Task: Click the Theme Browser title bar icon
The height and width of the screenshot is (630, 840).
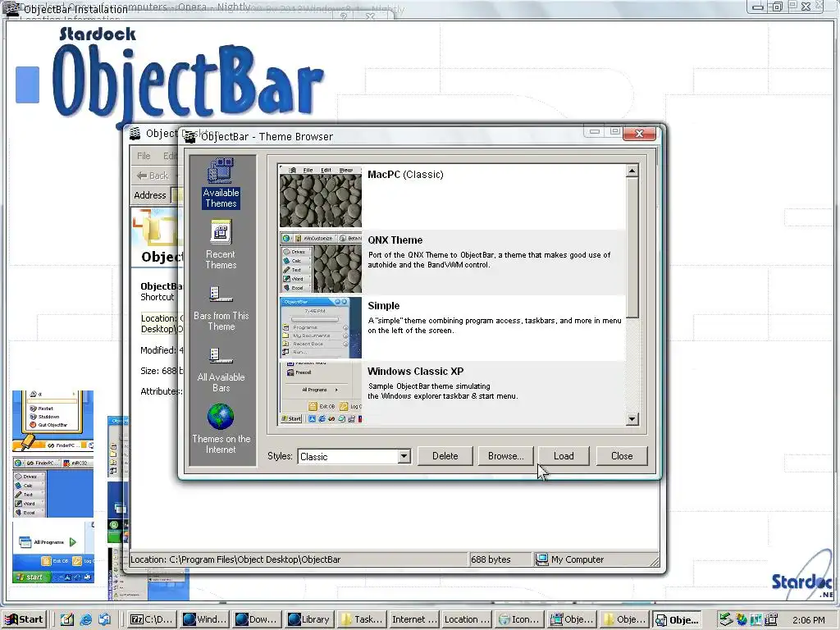Action: click(189, 137)
